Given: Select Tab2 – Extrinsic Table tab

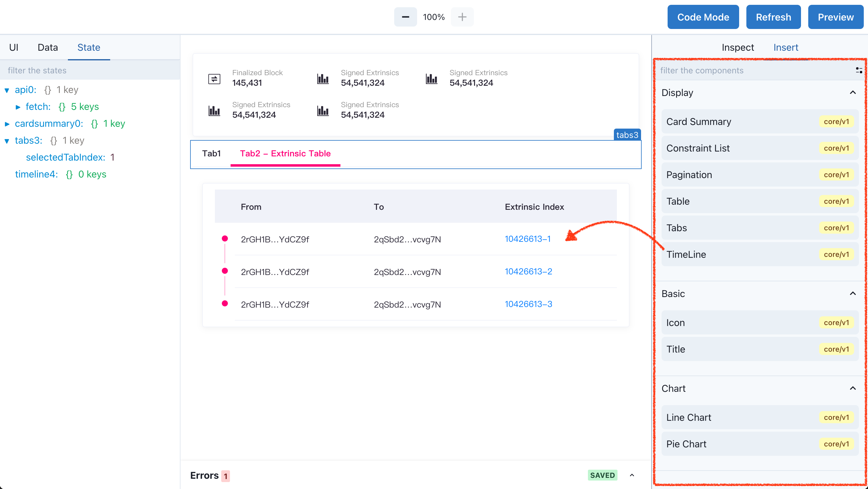Looking at the screenshot, I should [286, 154].
